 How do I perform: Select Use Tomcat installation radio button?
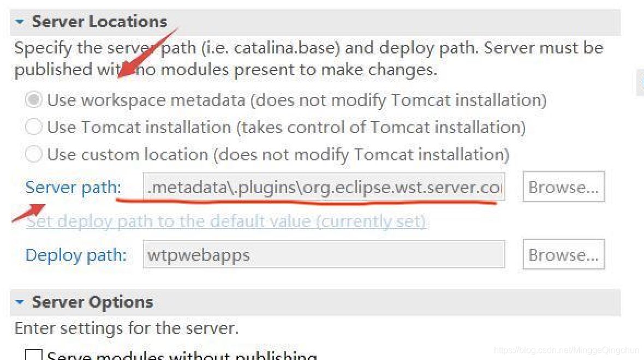tap(34, 127)
